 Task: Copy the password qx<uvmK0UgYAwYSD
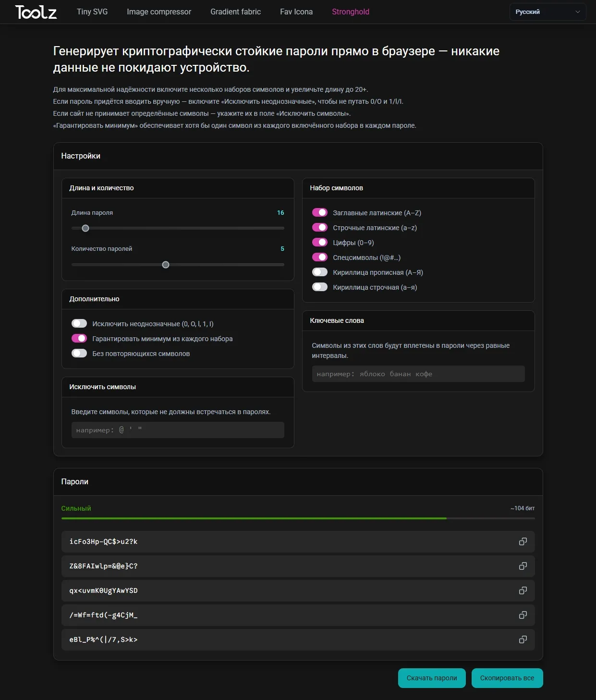tap(523, 590)
